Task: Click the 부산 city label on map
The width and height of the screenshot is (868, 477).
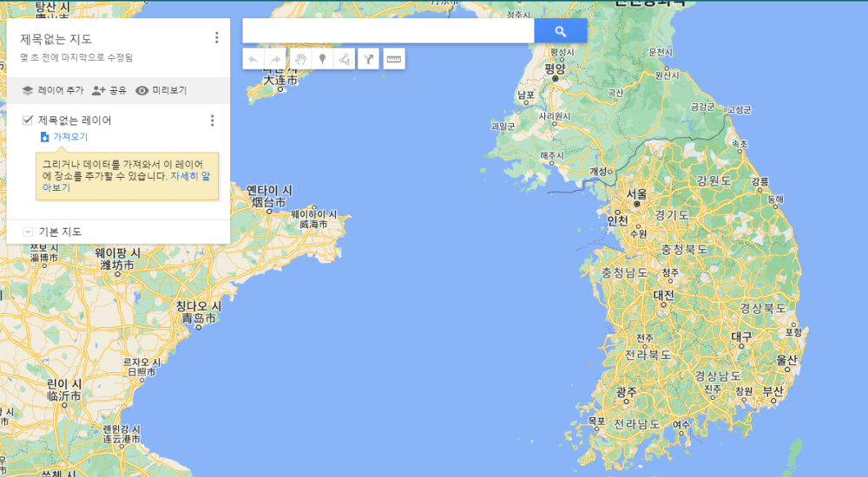Action: tap(773, 391)
